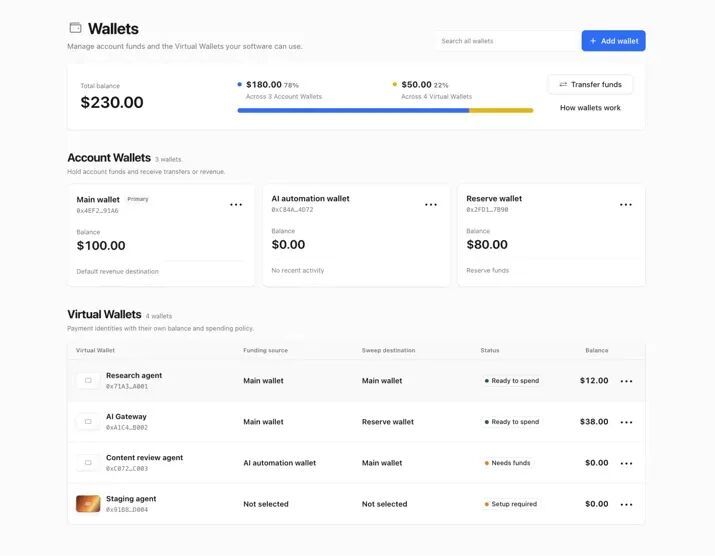Open the Reserve wallet card options menu
This screenshot has width=715, height=556.
[x=626, y=204]
